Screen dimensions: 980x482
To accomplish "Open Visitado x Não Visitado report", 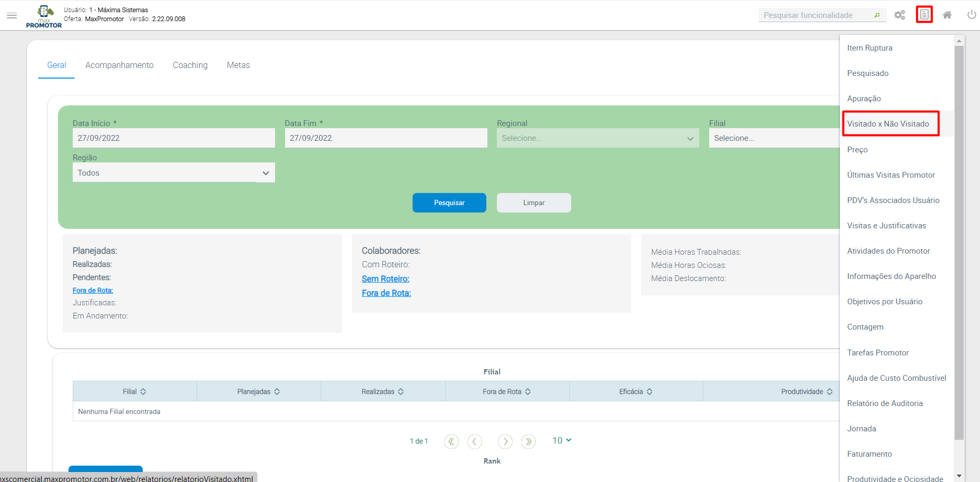I will [x=888, y=124].
